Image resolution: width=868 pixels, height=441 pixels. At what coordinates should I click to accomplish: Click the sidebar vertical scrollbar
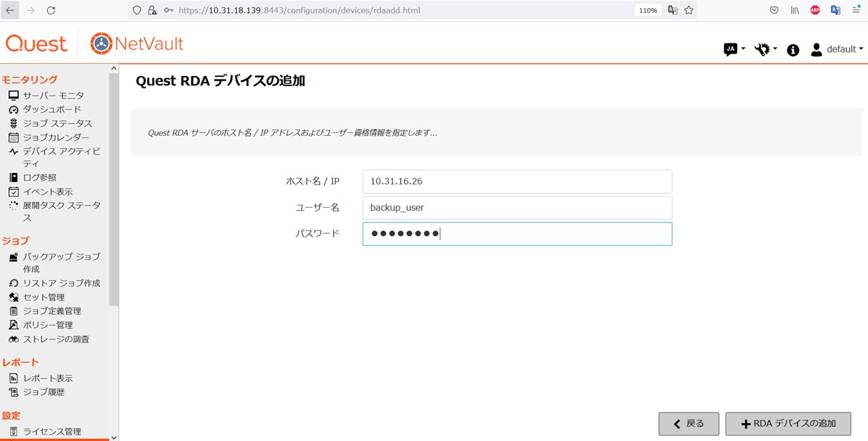(113, 190)
